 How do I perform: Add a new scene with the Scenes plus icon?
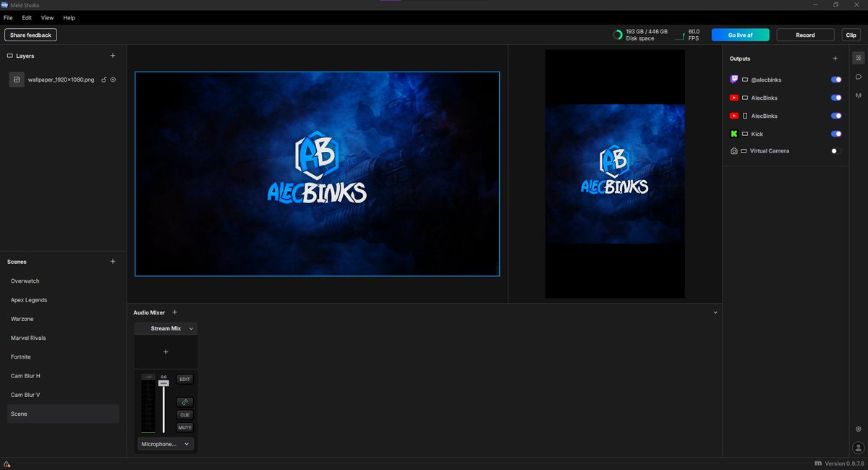pos(112,262)
